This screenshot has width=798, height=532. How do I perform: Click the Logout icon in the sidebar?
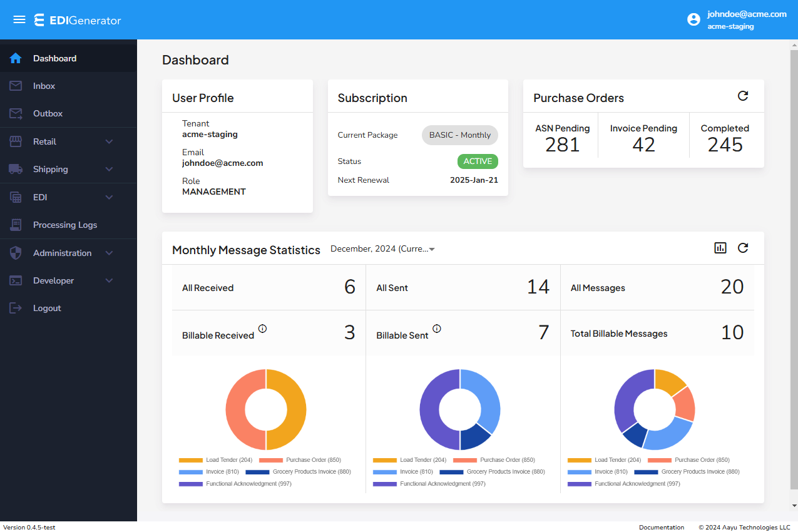pyautogui.click(x=15, y=308)
